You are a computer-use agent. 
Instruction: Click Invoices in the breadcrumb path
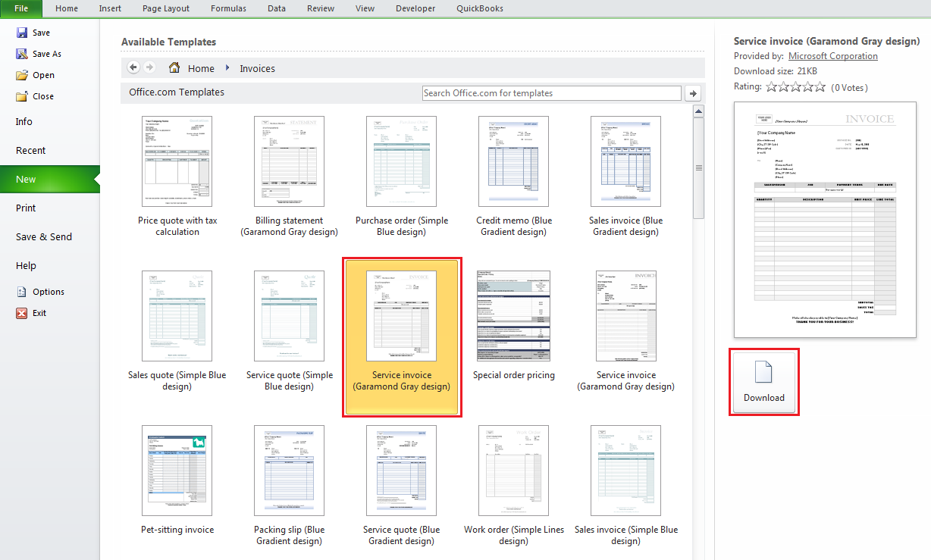(x=257, y=68)
